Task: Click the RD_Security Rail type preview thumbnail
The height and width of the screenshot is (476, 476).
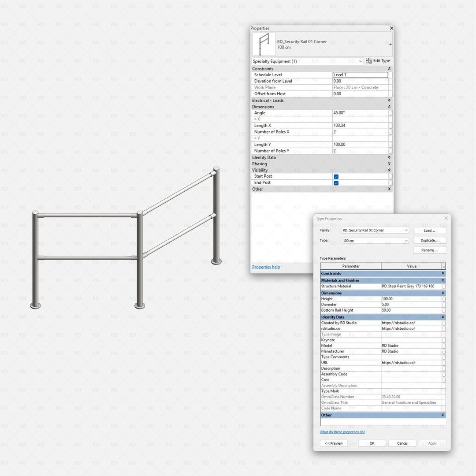Action: (x=264, y=45)
